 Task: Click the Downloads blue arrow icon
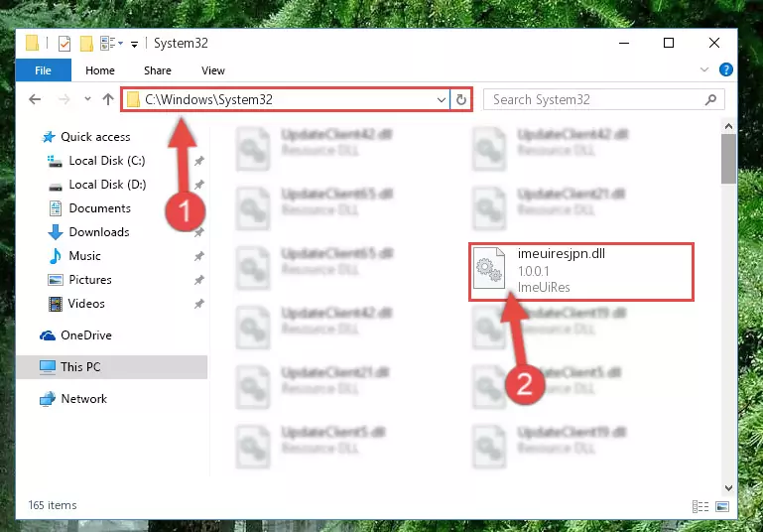(56, 232)
